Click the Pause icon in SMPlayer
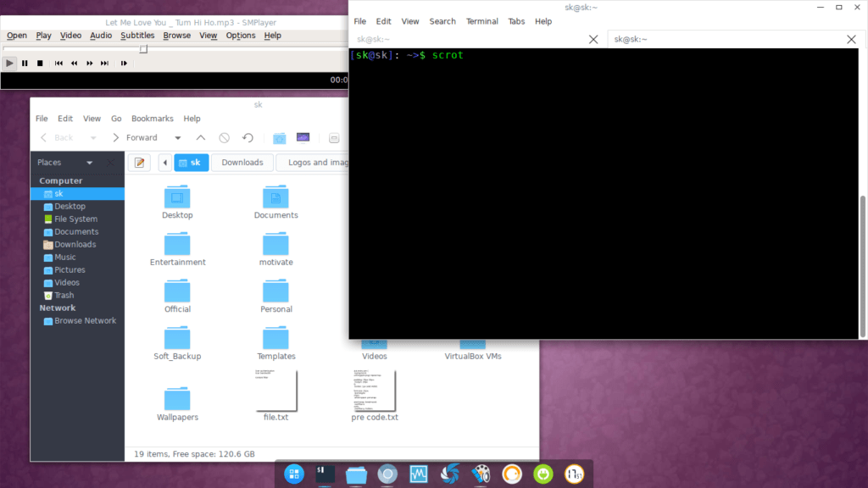 pos(25,63)
